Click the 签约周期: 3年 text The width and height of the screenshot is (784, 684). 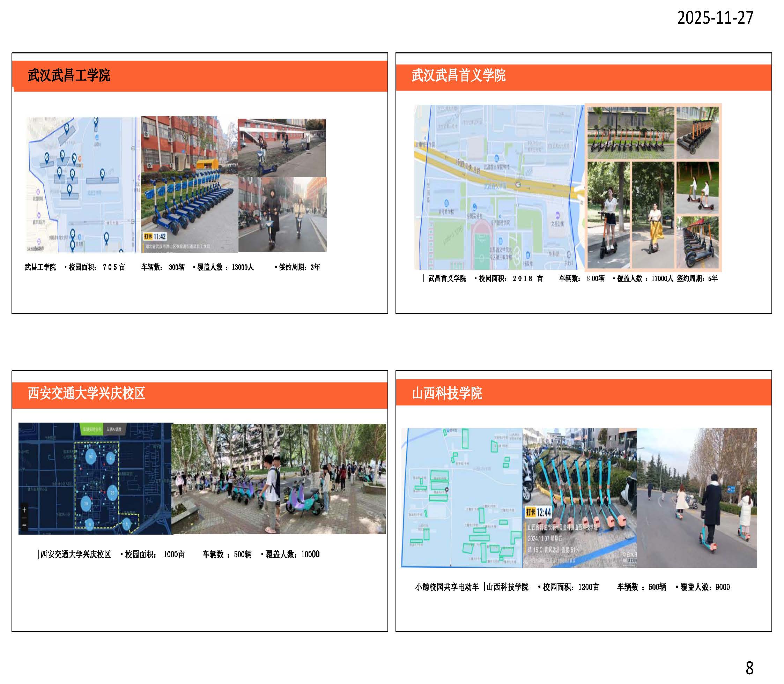click(299, 267)
